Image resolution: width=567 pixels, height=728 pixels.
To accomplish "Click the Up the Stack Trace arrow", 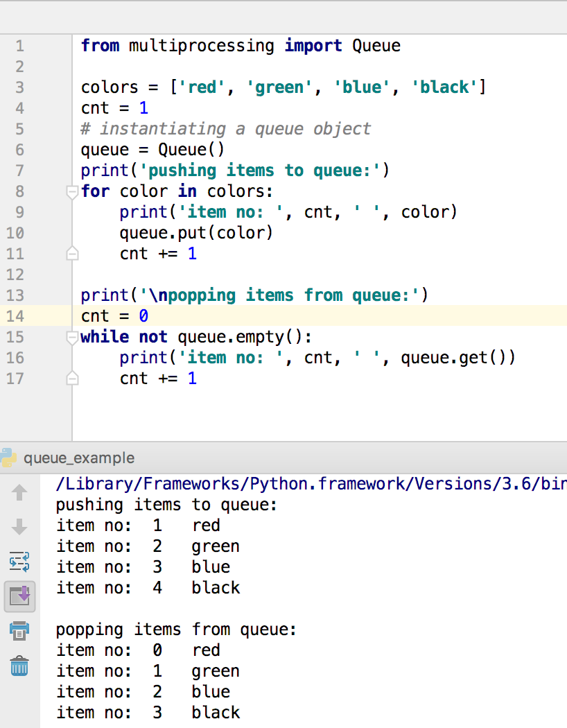I will [x=19, y=492].
